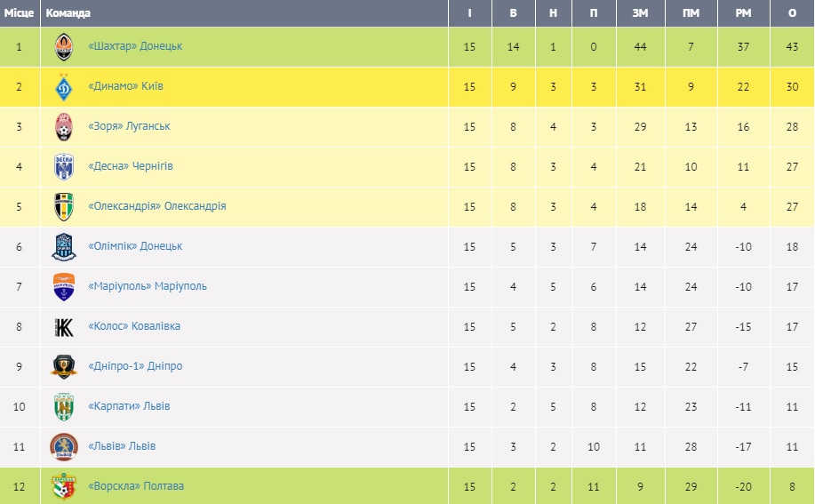Click the Mariupol team emblem
This screenshot has width=815, height=504.
pos(64,286)
